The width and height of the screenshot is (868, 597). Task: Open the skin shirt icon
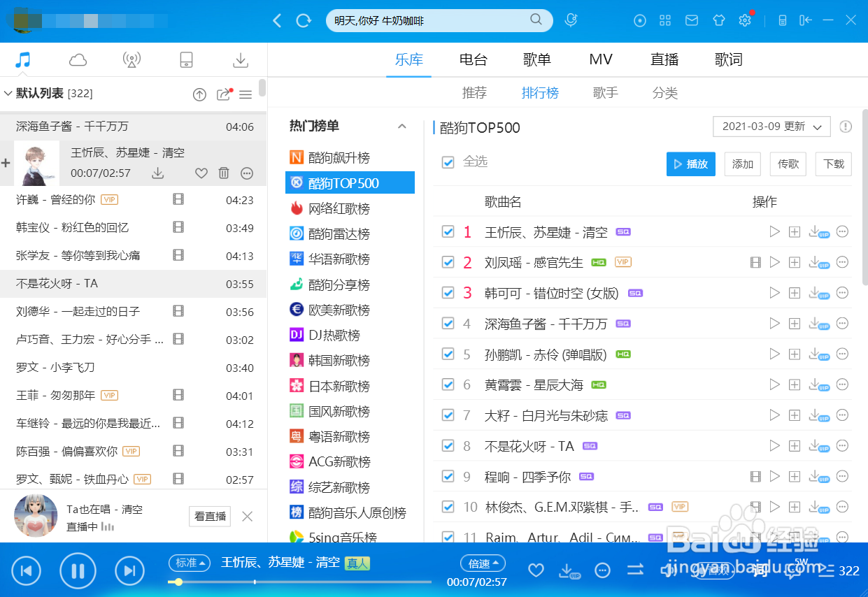point(719,20)
